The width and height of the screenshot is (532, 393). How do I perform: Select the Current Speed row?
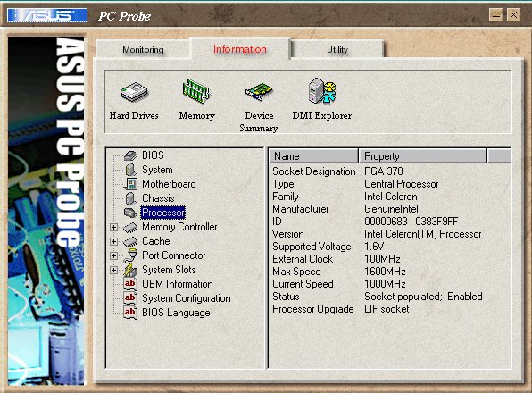click(x=389, y=284)
